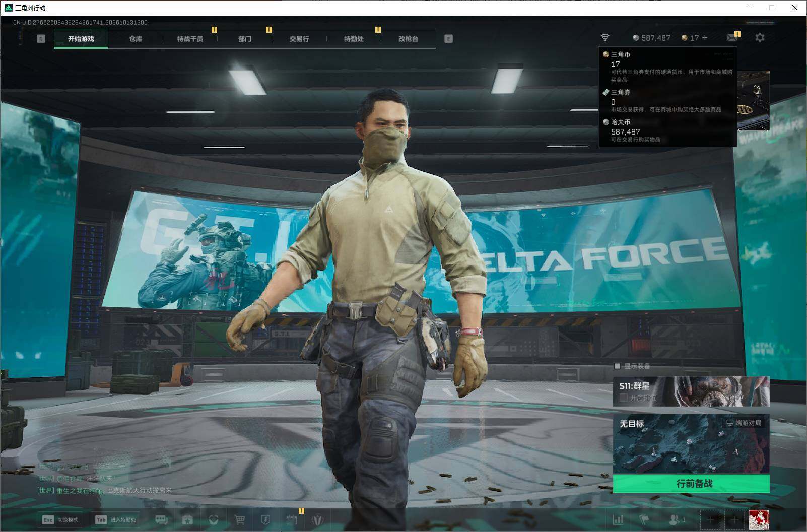Toggle the 端游对局 match type switch

pos(744,423)
